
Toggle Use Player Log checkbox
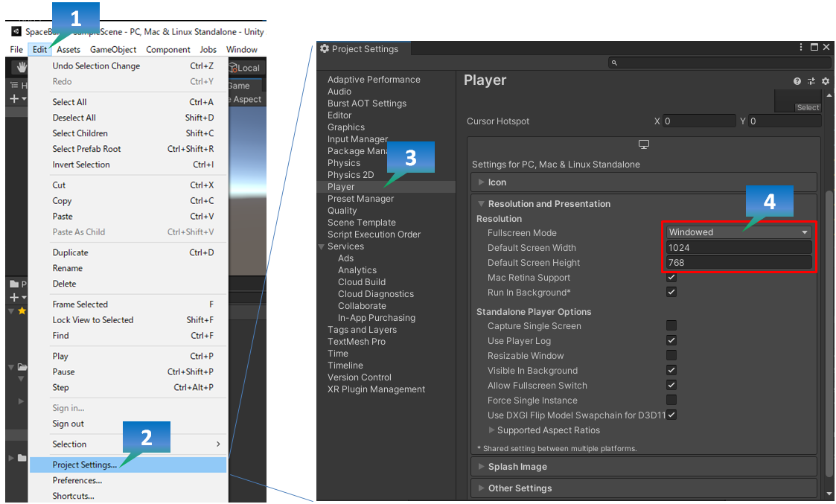(671, 340)
